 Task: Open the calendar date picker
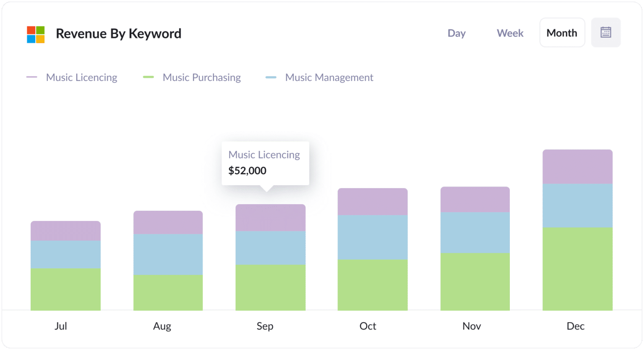(x=606, y=32)
